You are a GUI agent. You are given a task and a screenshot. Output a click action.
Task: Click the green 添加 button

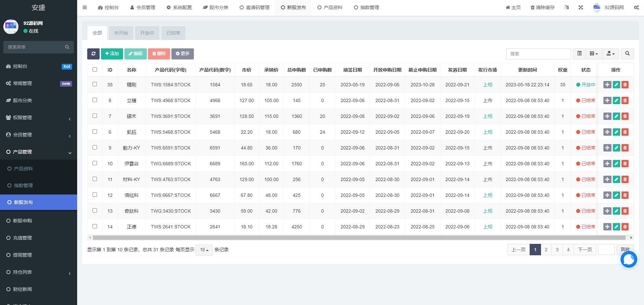[x=112, y=54]
